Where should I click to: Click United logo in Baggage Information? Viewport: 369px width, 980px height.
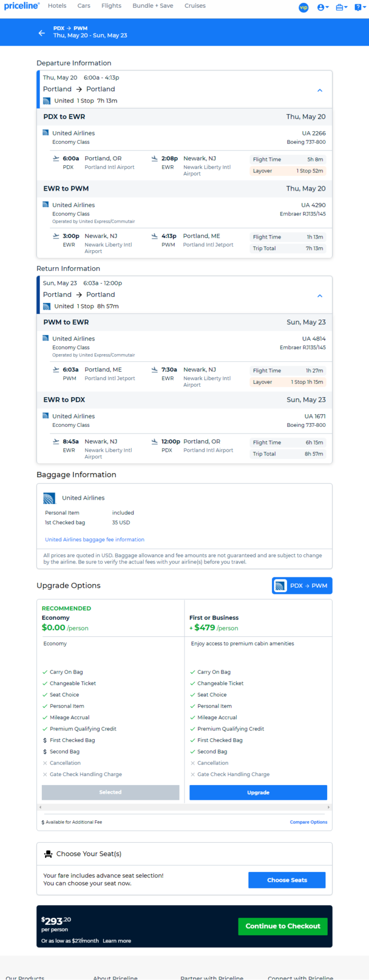pyautogui.click(x=49, y=498)
